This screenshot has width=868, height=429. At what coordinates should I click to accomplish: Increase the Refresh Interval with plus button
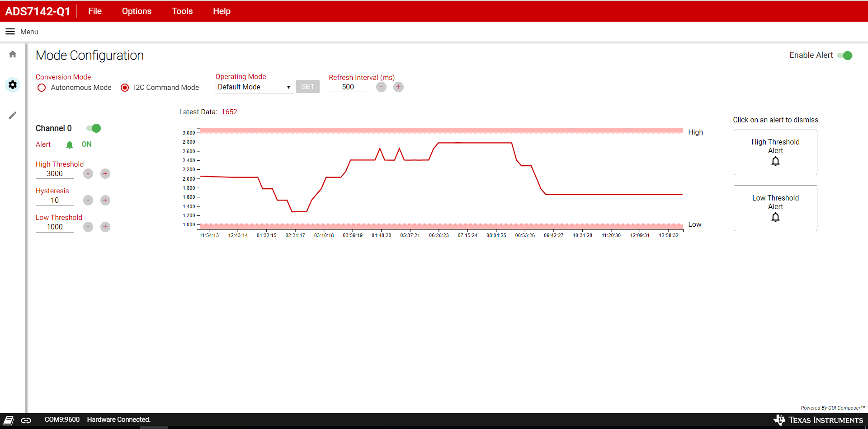point(398,87)
